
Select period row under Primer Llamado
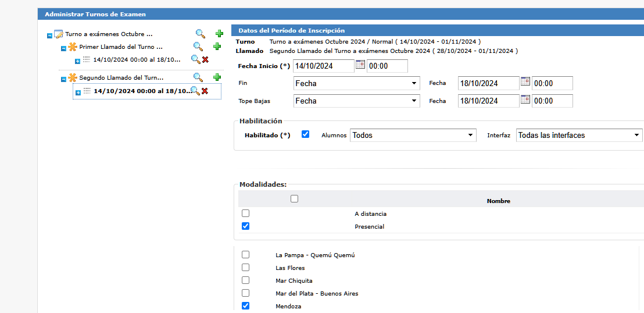pos(137,60)
